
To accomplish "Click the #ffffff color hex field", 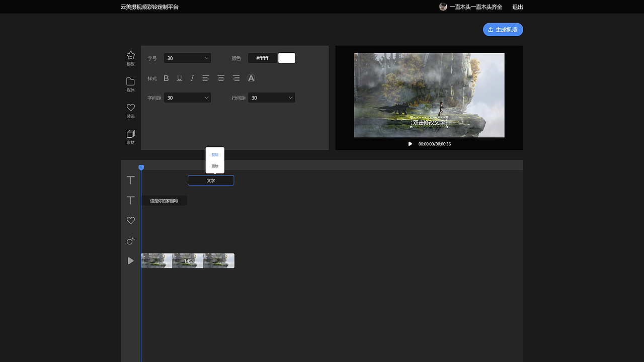I will tap(262, 58).
